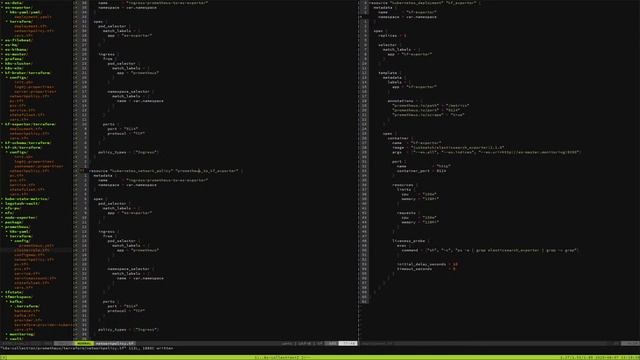Click the 'annotations = {' line

(405, 101)
